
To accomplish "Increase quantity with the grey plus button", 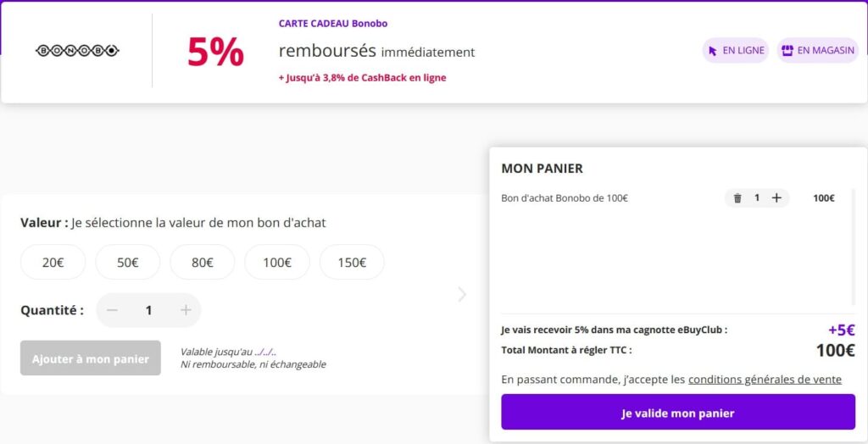I will (x=186, y=311).
